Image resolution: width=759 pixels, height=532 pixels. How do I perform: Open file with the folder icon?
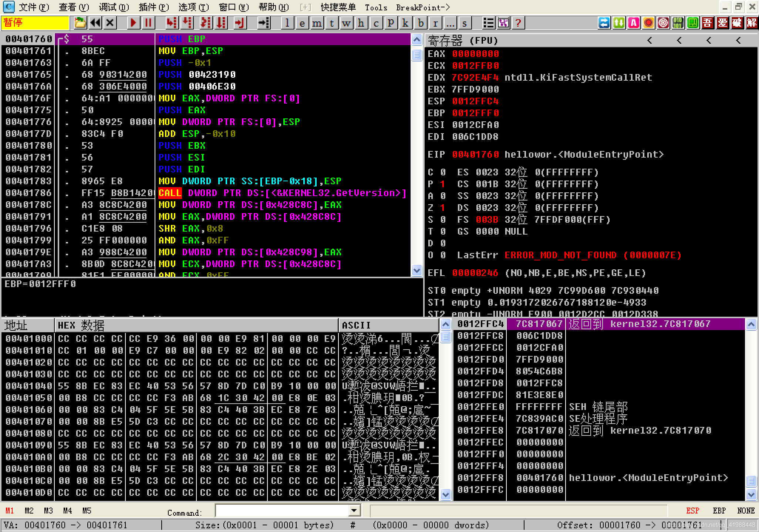point(80,23)
